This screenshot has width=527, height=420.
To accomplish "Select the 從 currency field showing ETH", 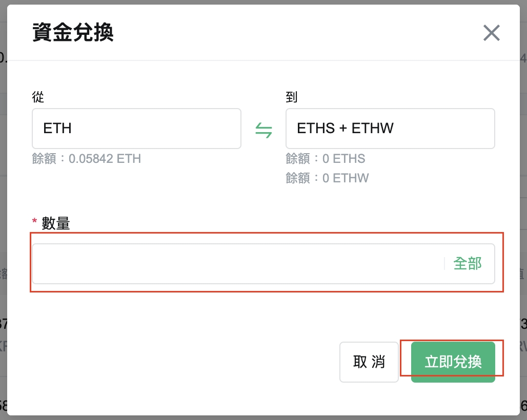I will (136, 129).
